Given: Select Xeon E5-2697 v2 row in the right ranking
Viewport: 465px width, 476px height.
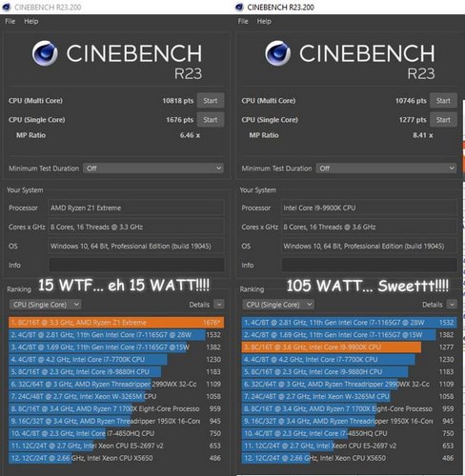Looking at the screenshot, I should tap(349, 446).
